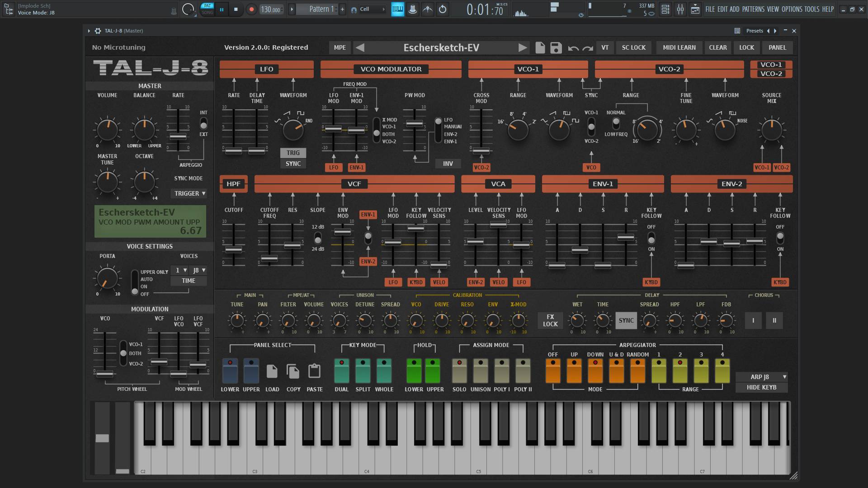Image resolution: width=868 pixels, height=488 pixels.
Task: Open the FILE menu
Action: [x=710, y=9]
